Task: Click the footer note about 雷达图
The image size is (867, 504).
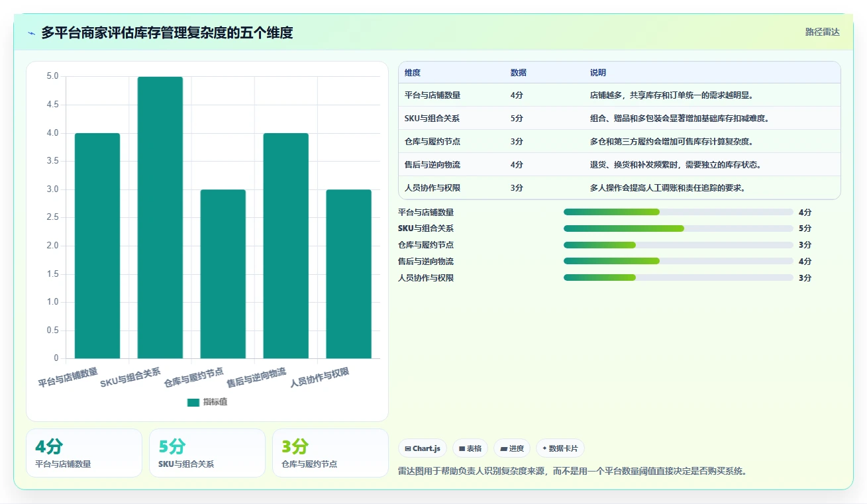Action: [572, 472]
